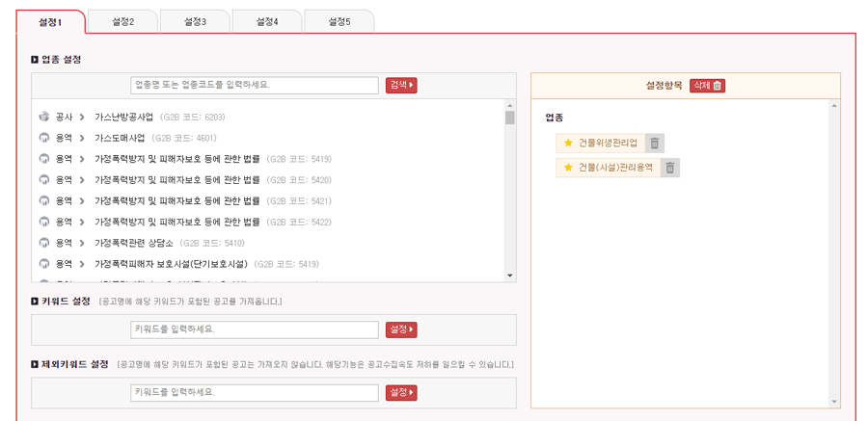The width and height of the screenshot is (868, 421).
Task: Switch to the 설정2 tab
Action: [122, 21]
